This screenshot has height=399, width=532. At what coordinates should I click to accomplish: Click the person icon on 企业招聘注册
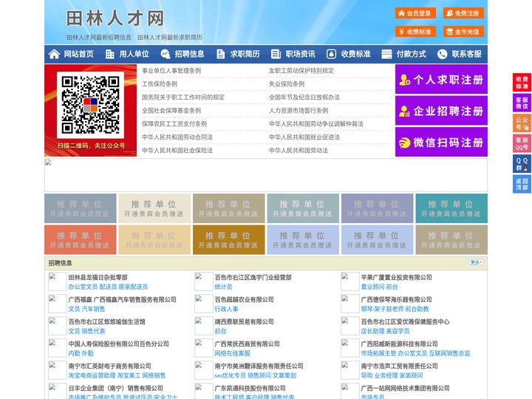pyautogui.click(x=404, y=111)
